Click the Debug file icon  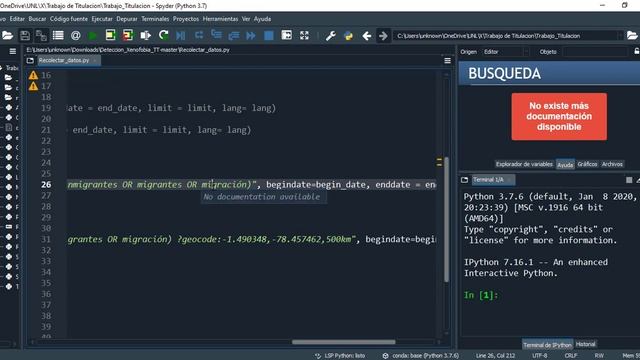tap(181, 36)
